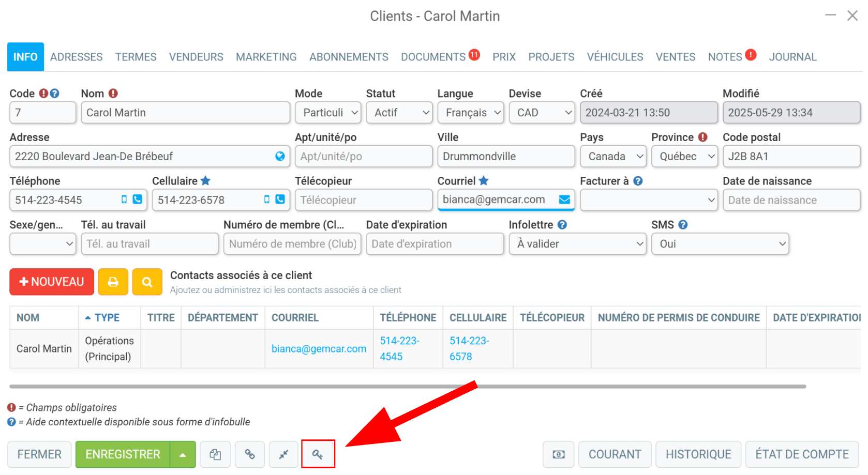Click the cash payment icon button

[x=559, y=454]
